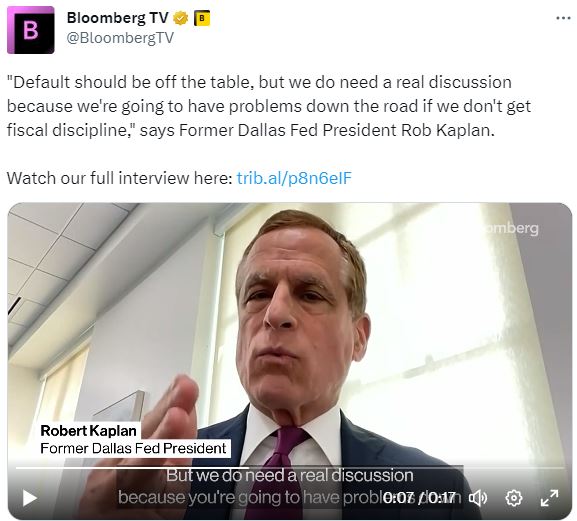Click the Robert Kaplan name caption
The image size is (577, 521).
coord(88,431)
